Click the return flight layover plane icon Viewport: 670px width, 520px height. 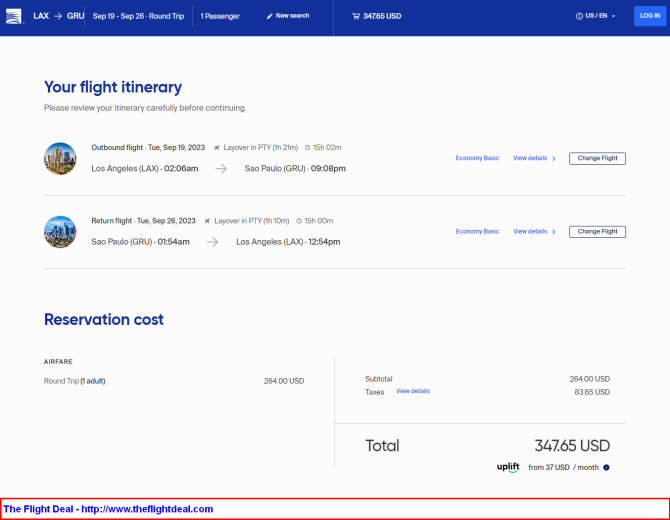[x=207, y=221]
